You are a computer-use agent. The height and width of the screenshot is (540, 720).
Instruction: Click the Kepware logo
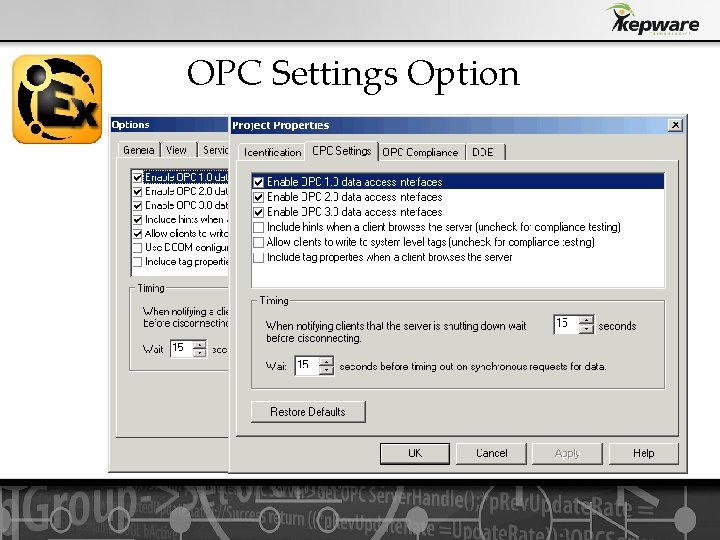(x=654, y=19)
